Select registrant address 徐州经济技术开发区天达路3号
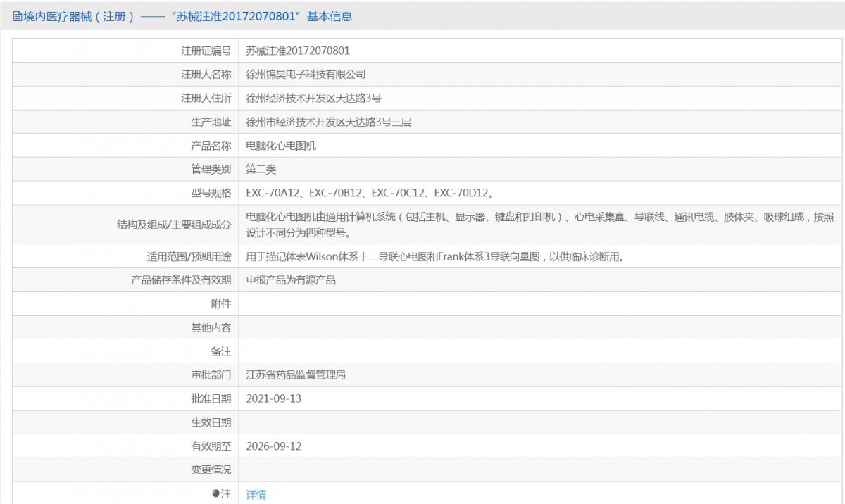 pyautogui.click(x=314, y=98)
